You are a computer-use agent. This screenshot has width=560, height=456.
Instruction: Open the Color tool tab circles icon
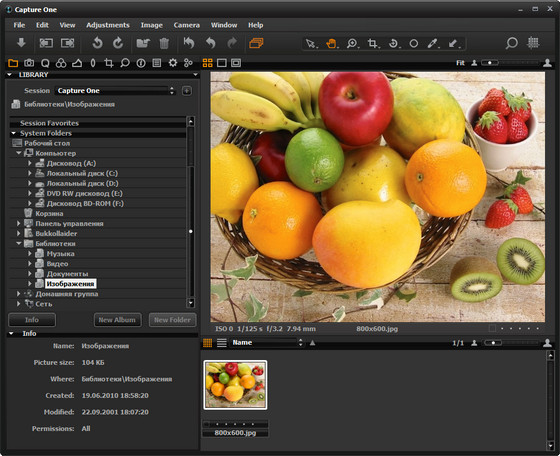61,63
